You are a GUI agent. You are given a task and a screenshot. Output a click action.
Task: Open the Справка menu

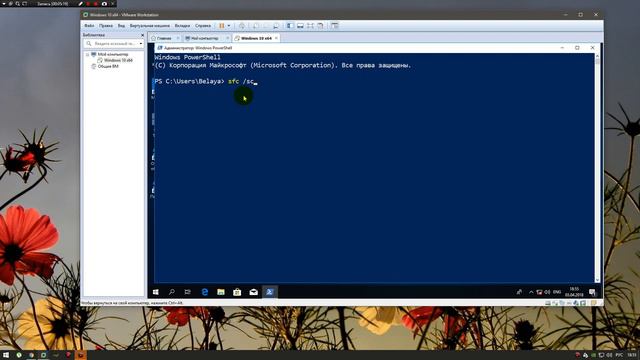click(203, 26)
